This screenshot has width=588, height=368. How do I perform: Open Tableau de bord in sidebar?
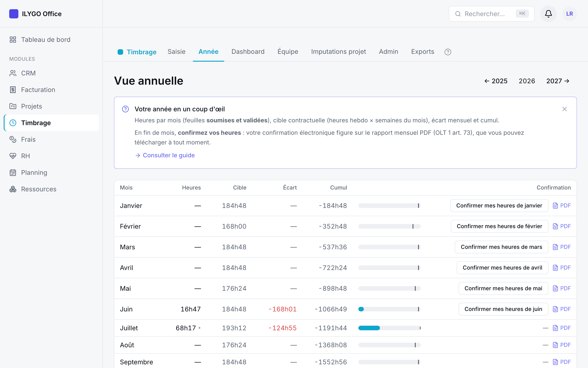pyautogui.click(x=51, y=40)
